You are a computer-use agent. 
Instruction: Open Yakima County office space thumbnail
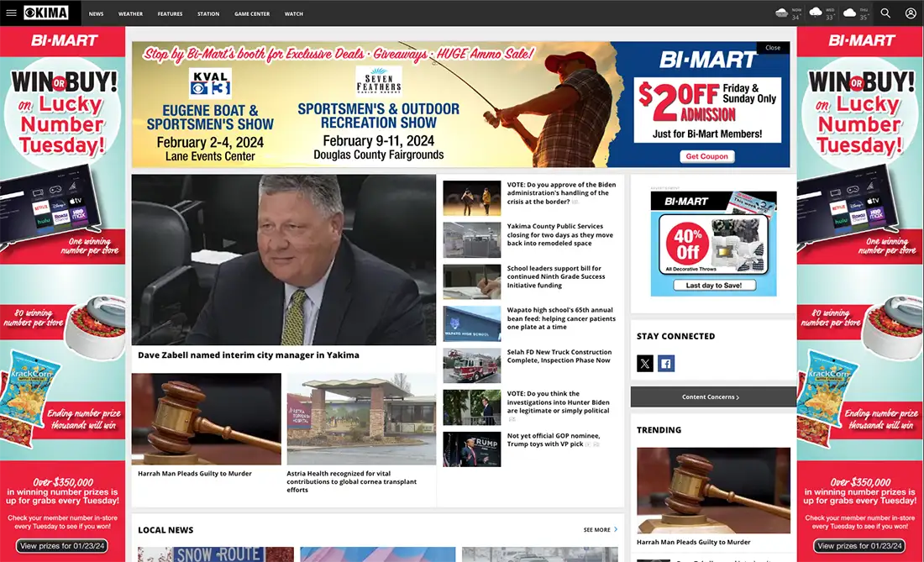(x=471, y=239)
